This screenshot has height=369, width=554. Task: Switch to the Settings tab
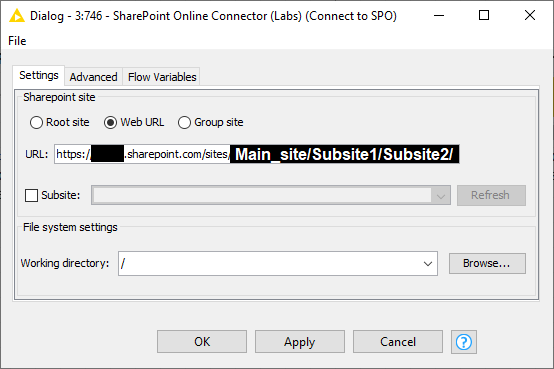coord(39,75)
